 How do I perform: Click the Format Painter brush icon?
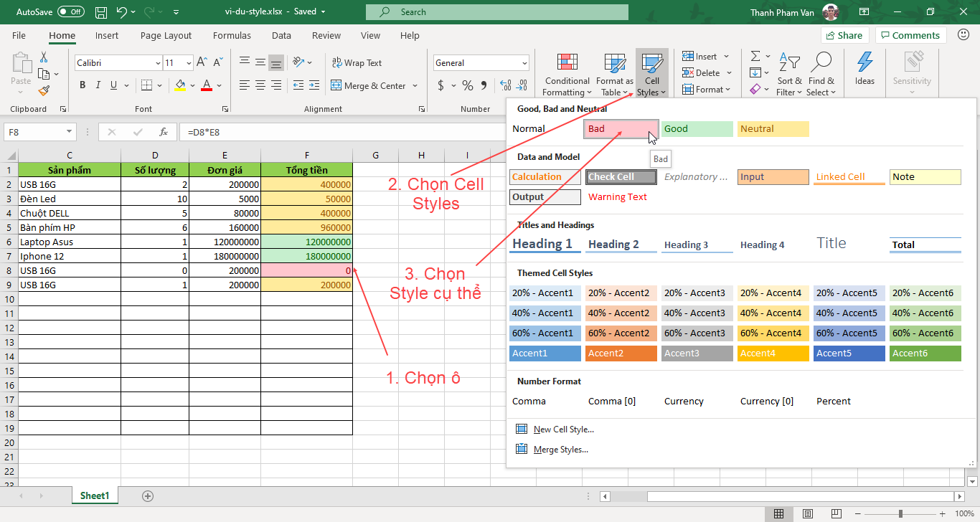[44, 90]
